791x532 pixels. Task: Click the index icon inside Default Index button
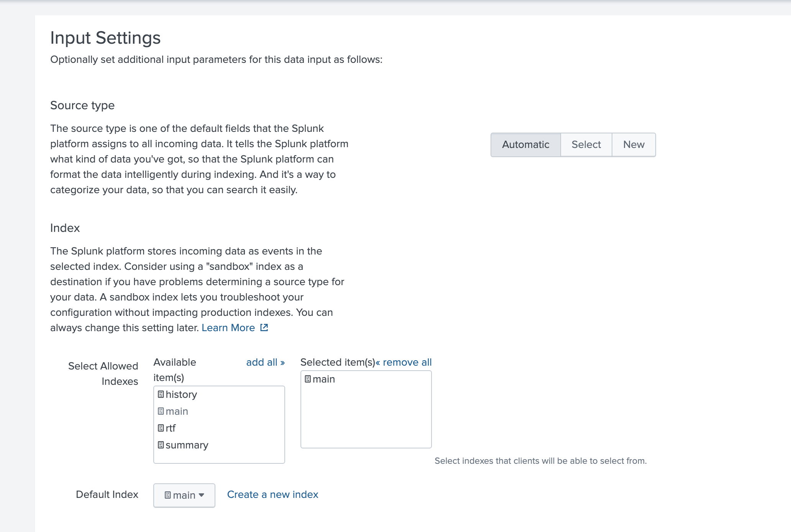coord(168,495)
